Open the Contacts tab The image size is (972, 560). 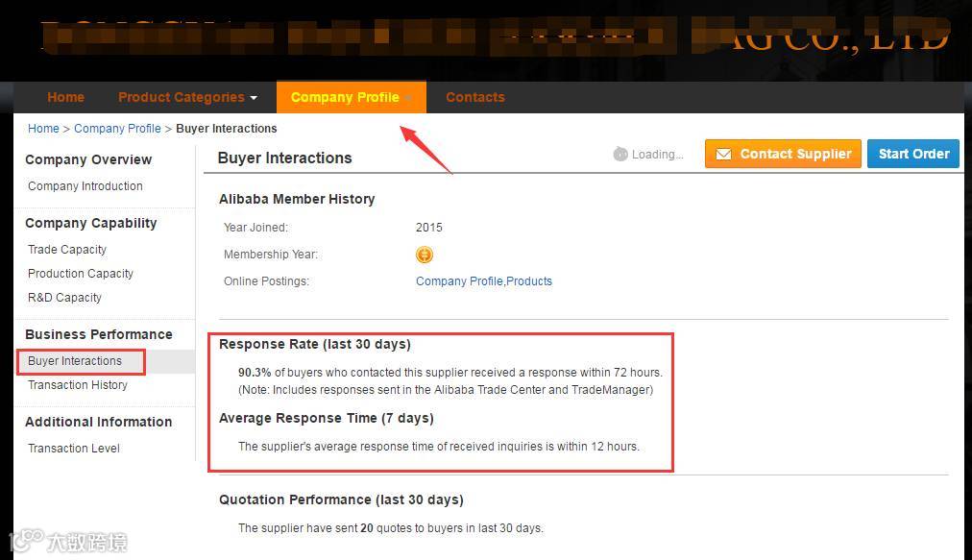click(x=475, y=97)
